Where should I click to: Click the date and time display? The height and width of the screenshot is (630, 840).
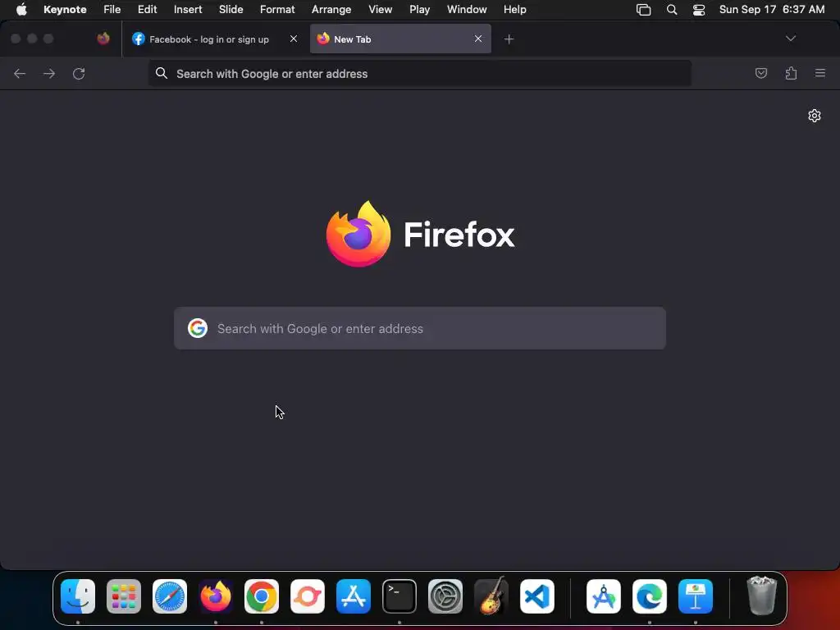tap(772, 10)
